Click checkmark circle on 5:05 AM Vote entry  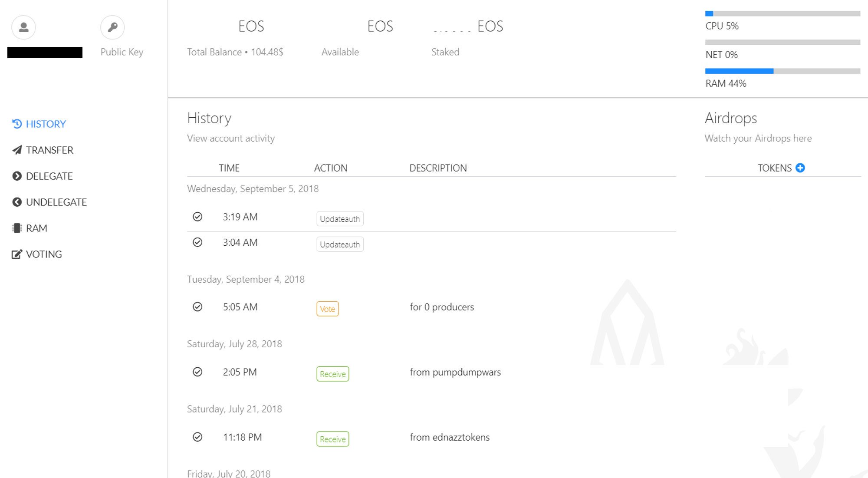pos(197,307)
